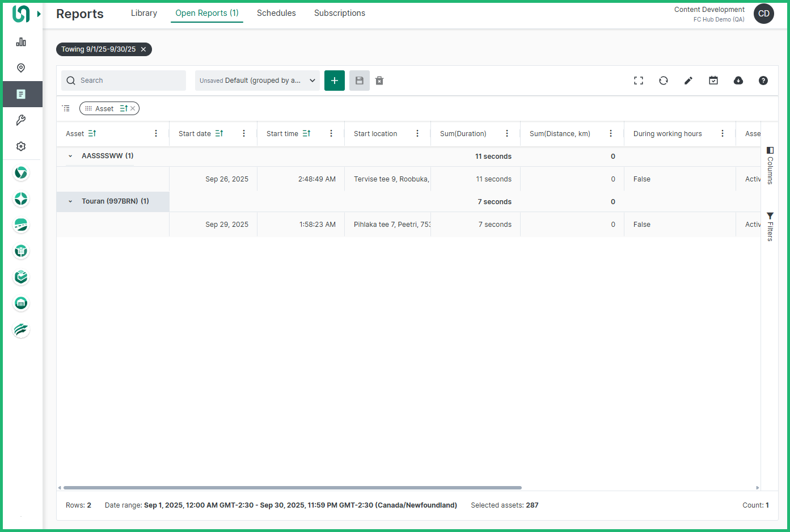Screen dimensions: 790x532
Task: Open the schedule calendar icon
Action: coord(713,81)
